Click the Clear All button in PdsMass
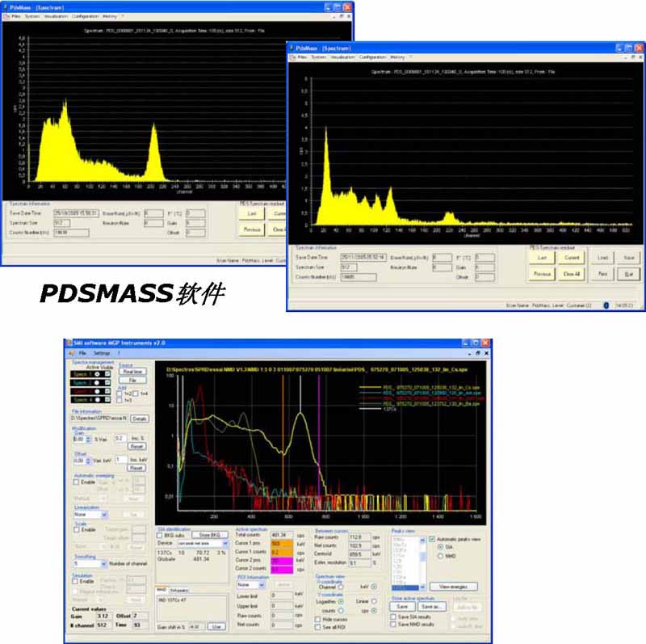The width and height of the screenshot is (646, 644). pos(572,274)
